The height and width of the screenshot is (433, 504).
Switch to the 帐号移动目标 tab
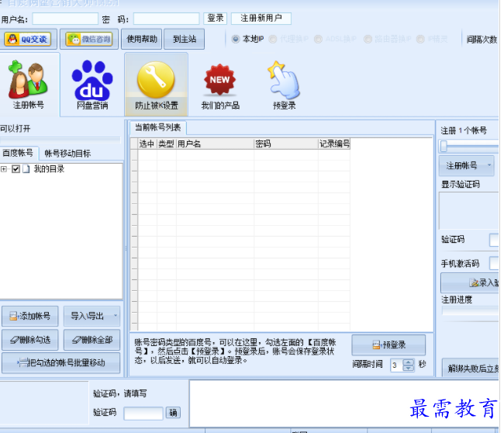67,154
